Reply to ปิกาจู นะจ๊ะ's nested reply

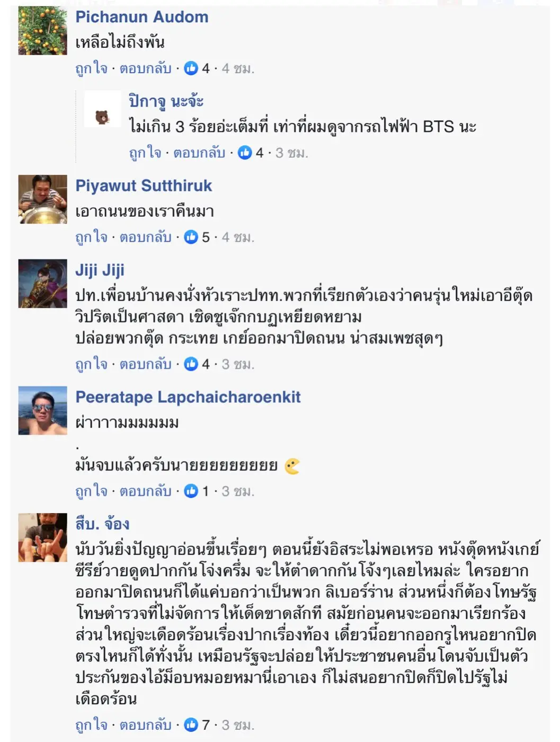[x=199, y=153]
